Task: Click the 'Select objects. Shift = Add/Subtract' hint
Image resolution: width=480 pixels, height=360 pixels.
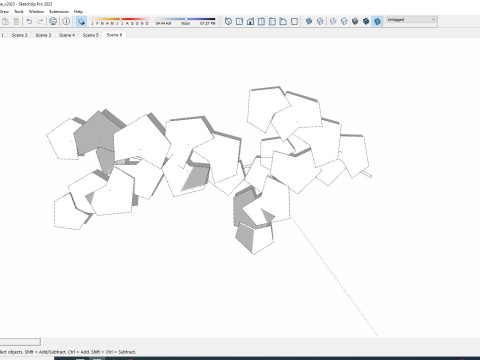Action: pyautogui.click(x=68, y=352)
